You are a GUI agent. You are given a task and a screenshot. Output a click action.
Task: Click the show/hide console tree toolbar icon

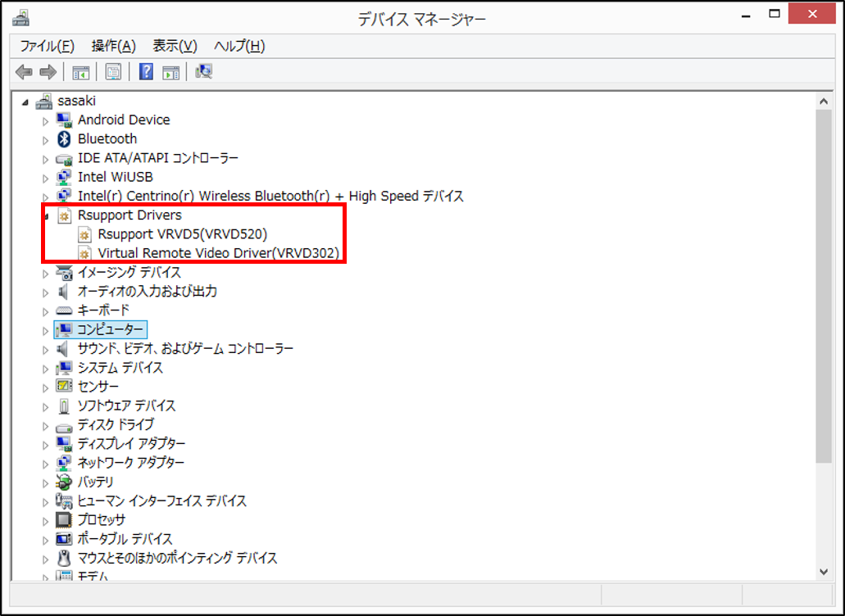81,71
